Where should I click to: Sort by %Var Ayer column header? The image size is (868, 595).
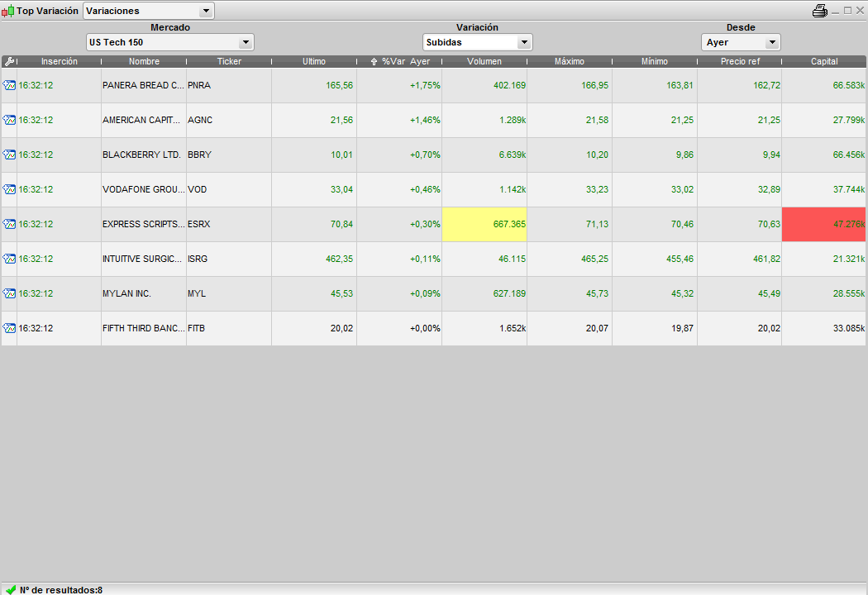pyautogui.click(x=399, y=61)
